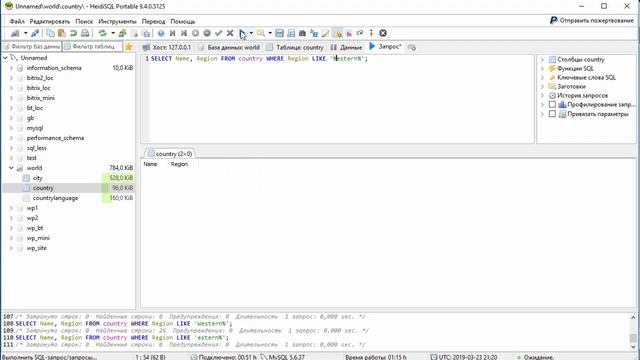The image size is (640, 360).
Task: Open the Переход menu
Action: click(153, 21)
